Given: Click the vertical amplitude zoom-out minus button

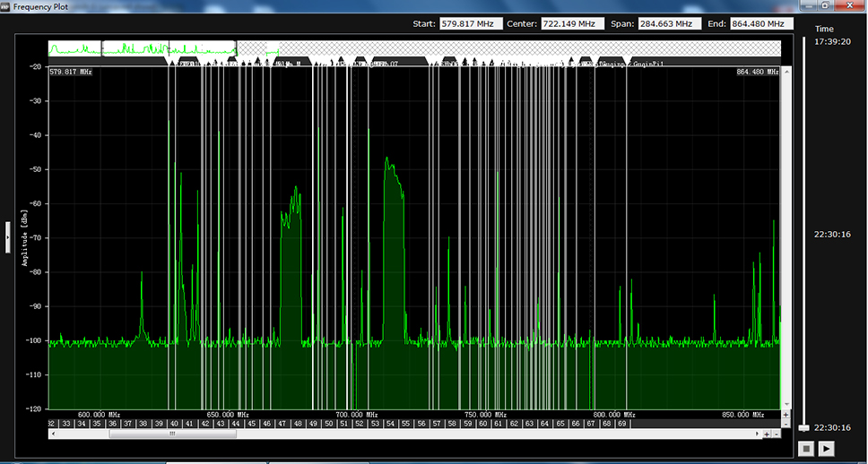Looking at the screenshot, I should [x=786, y=425].
